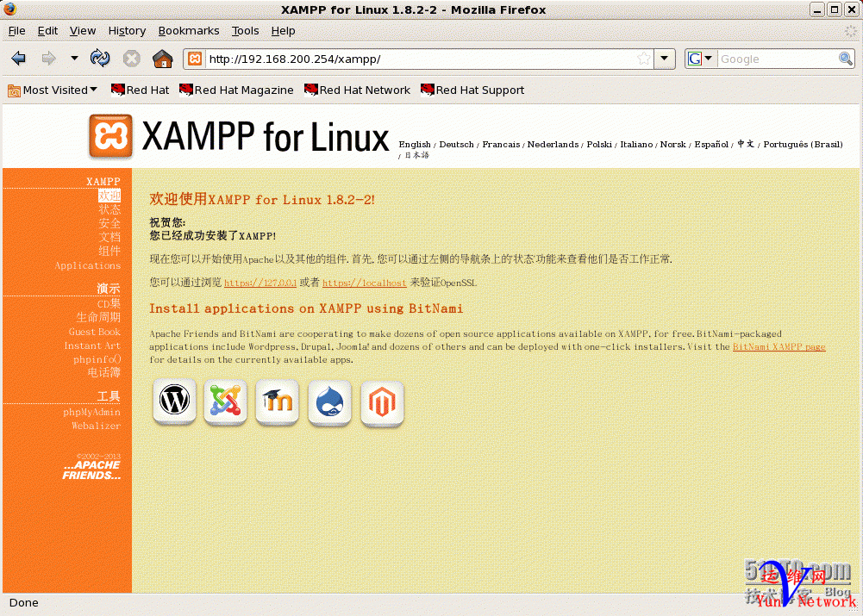Screen dimensions: 863x616
Task: Open the Red Hat Network bookmark
Action: (357, 90)
